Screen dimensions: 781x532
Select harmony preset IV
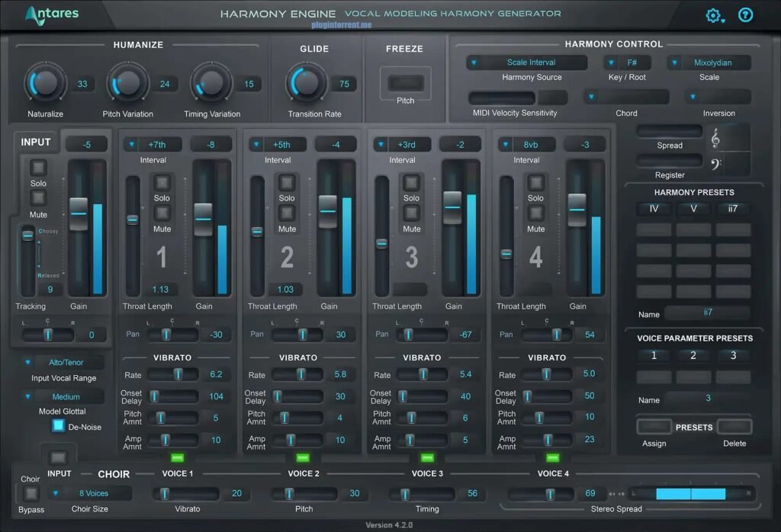(x=654, y=209)
